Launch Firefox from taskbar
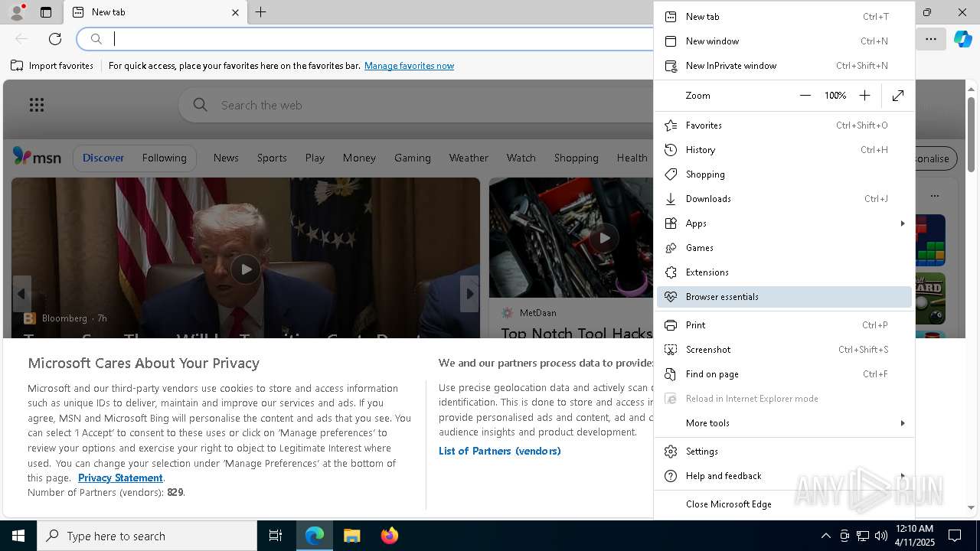Image resolution: width=980 pixels, height=551 pixels. click(389, 536)
